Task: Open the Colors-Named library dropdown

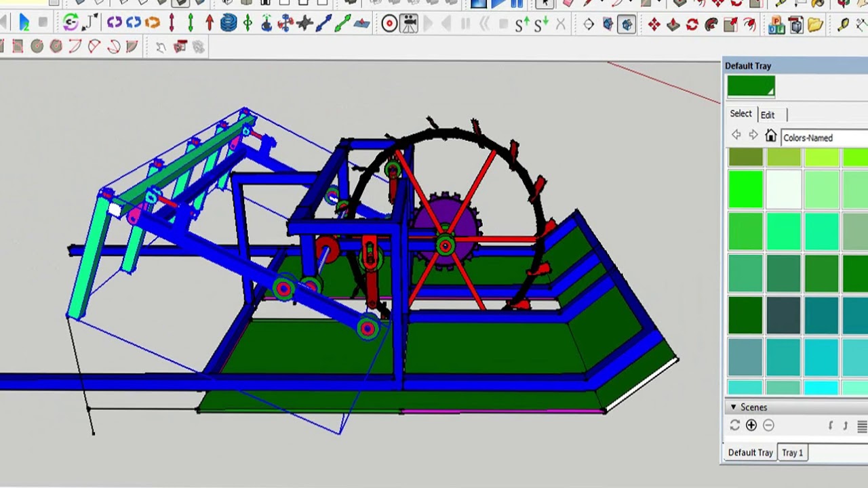Action: (x=824, y=138)
